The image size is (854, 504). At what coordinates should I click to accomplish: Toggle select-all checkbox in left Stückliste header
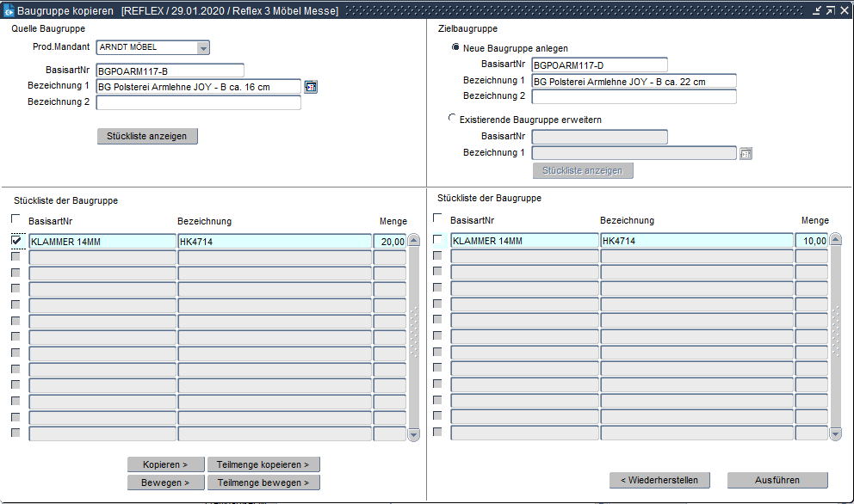click(15, 218)
